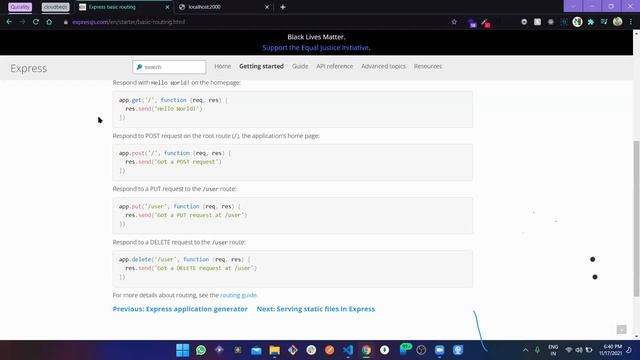
Task: Go to Previous: Express application generator
Action: 180,309
